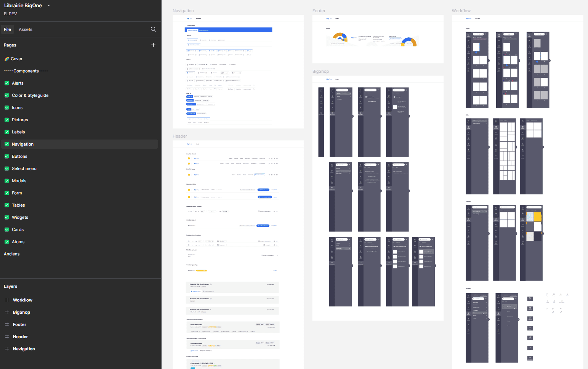
Task: Select the Select menu page
Action: [x=24, y=168]
